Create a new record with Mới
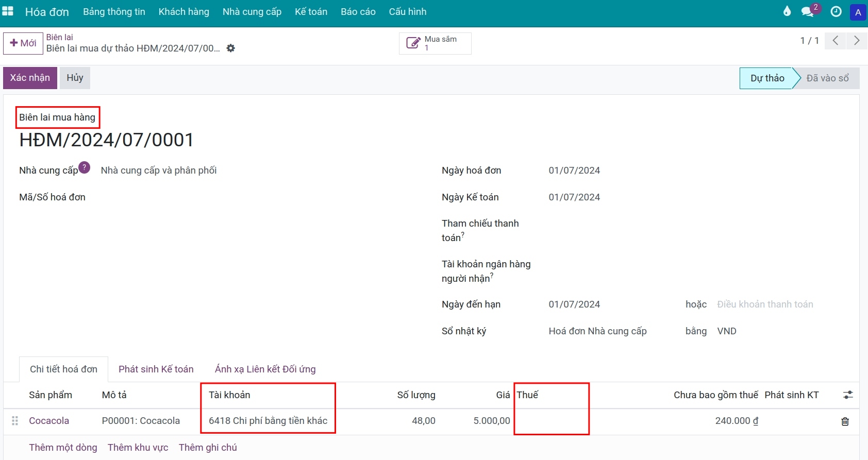Viewport: 868px width, 460px height. 23,43
